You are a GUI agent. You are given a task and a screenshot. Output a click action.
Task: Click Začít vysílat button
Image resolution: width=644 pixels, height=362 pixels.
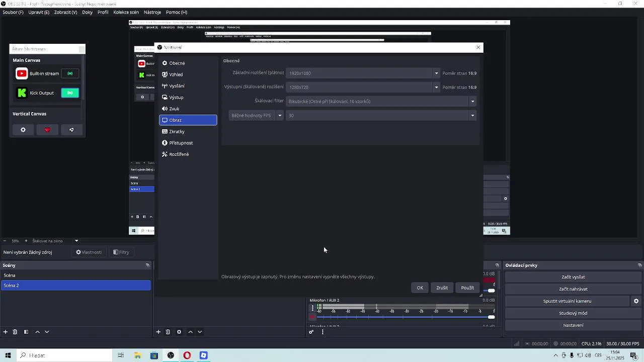[573, 277]
